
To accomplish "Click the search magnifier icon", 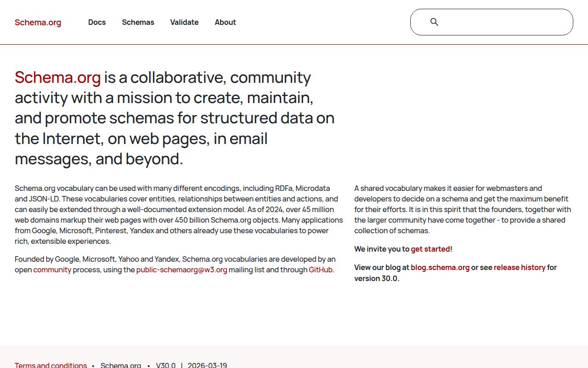I will (x=434, y=22).
